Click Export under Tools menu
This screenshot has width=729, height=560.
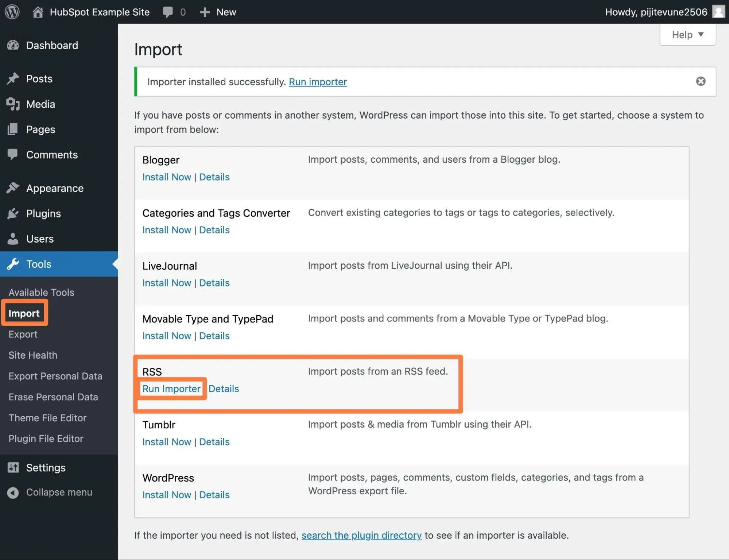(22, 334)
